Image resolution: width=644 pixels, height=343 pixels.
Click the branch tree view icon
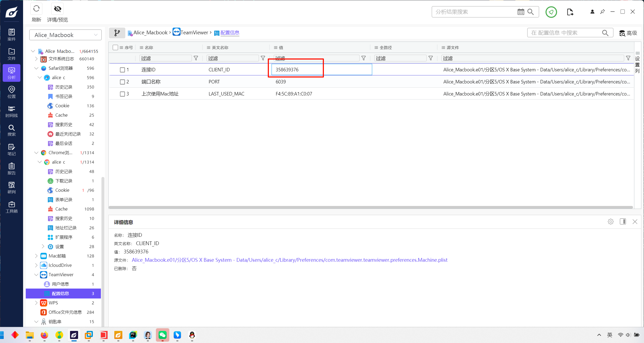[x=117, y=33]
